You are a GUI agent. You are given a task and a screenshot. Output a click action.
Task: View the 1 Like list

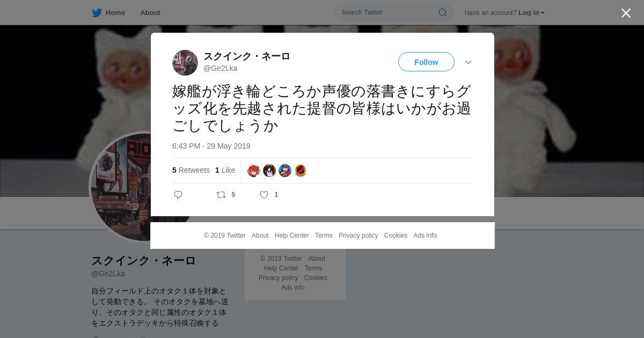[225, 170]
